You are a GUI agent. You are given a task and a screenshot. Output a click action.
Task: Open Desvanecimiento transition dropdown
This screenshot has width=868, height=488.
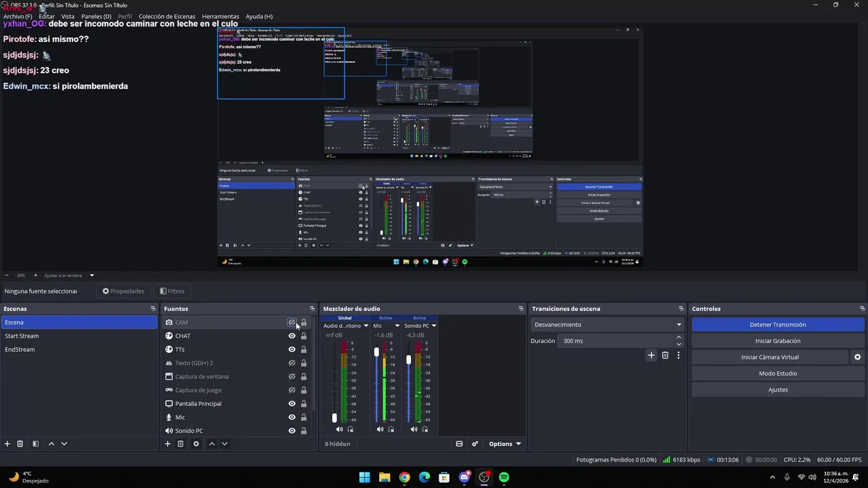[607, 325]
